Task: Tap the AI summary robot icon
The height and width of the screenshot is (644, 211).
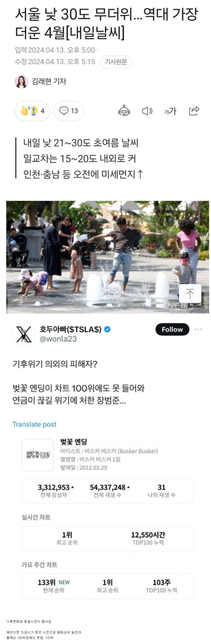Action: [x=124, y=111]
